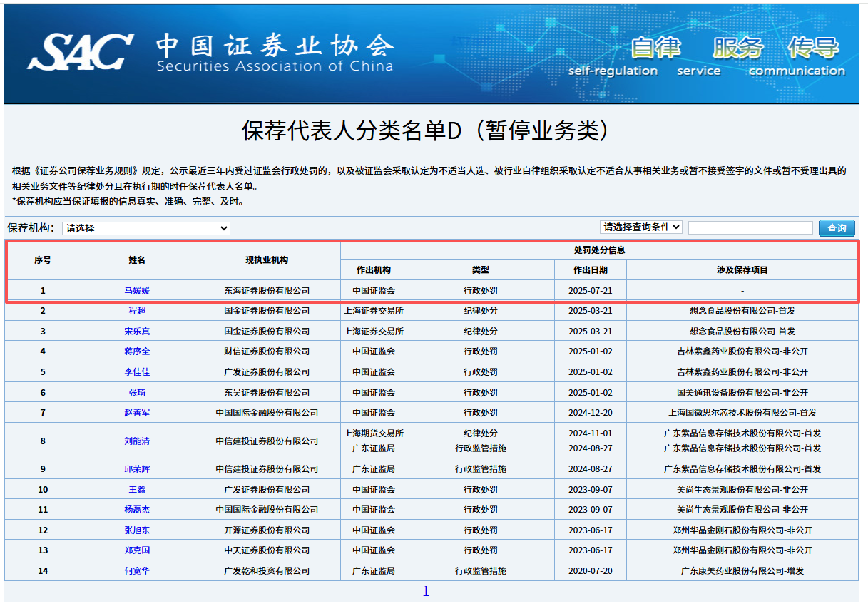Select the 蒋序全 name link
The height and width of the screenshot is (606, 868).
pyautogui.click(x=137, y=351)
